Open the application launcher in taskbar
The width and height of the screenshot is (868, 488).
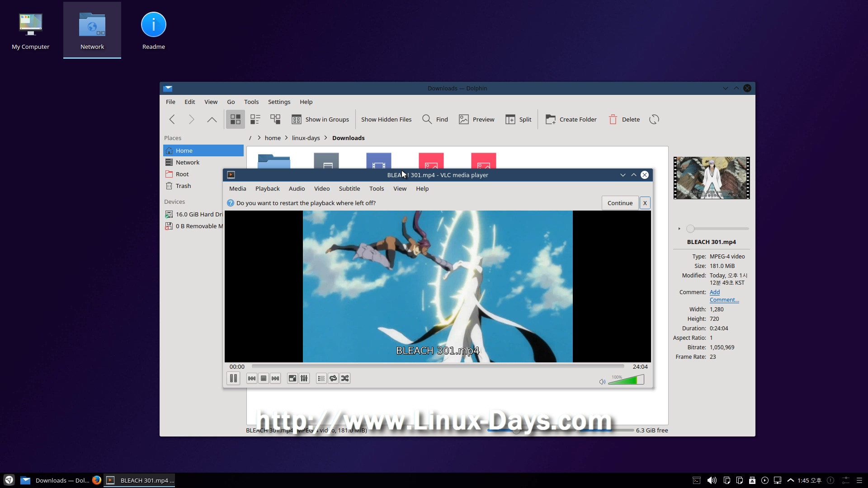click(9, 480)
